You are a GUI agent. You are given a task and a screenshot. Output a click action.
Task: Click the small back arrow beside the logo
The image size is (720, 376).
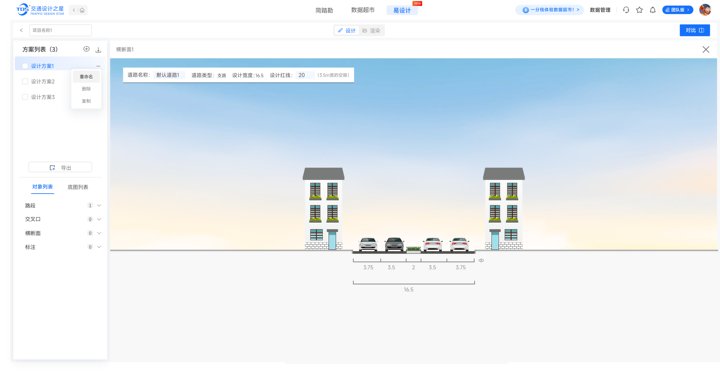(74, 10)
